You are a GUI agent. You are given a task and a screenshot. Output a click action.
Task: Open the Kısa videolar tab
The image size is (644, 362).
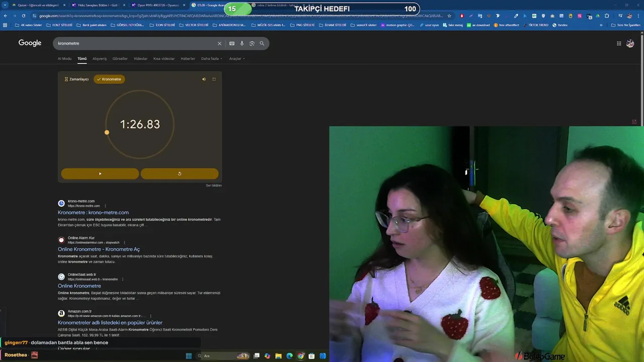(x=164, y=59)
